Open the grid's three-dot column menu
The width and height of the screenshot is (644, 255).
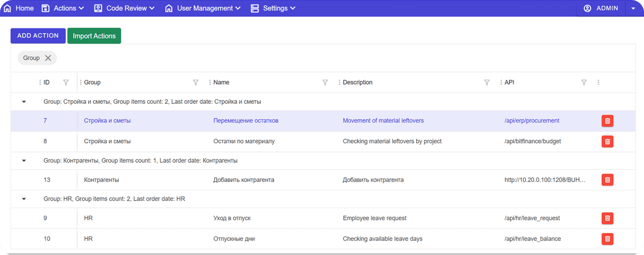(598, 82)
